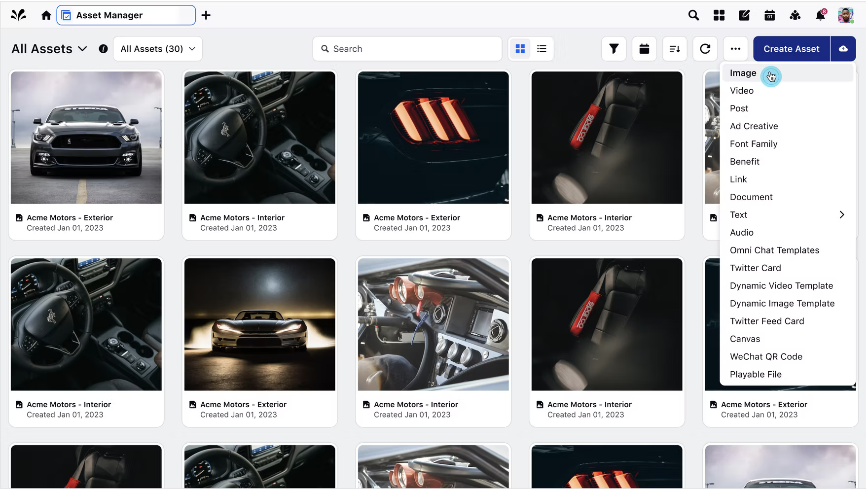Open the calendar icon in top bar

[769, 15]
